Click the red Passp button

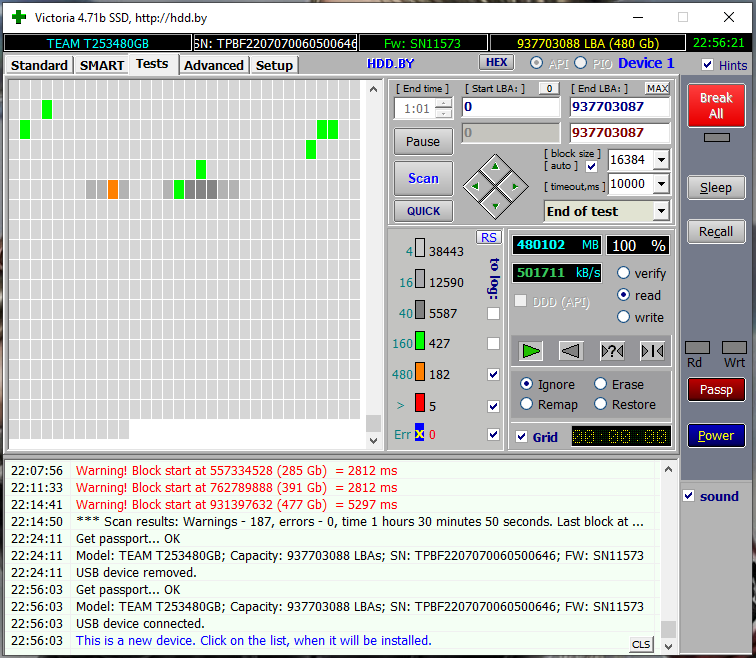[716, 389]
